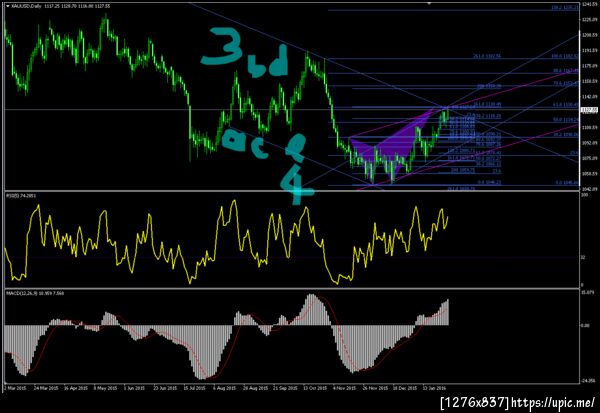Viewport: 600px width, 413px height.
Task: Click the 2 Mar 2015 date label
Action: point(15,388)
